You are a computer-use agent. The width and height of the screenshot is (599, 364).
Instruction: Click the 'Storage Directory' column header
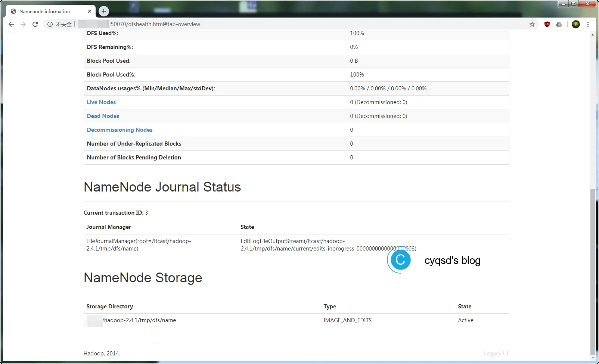110,307
